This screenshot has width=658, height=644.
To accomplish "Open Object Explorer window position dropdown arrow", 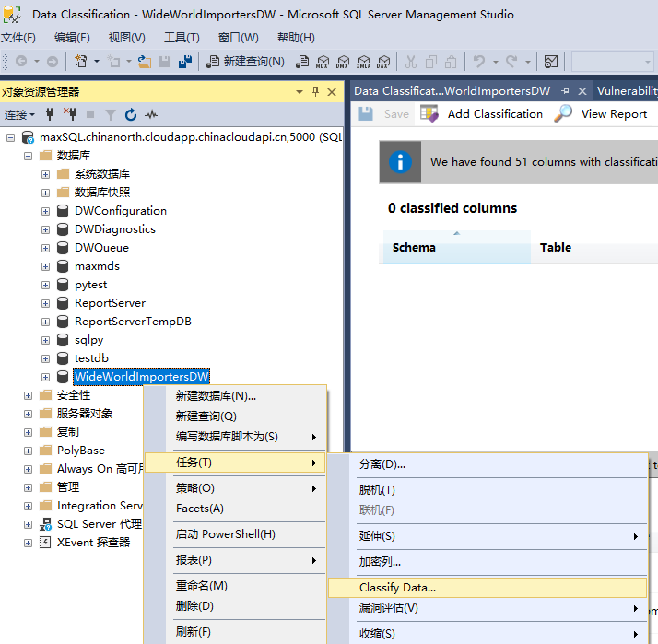I will (x=300, y=92).
